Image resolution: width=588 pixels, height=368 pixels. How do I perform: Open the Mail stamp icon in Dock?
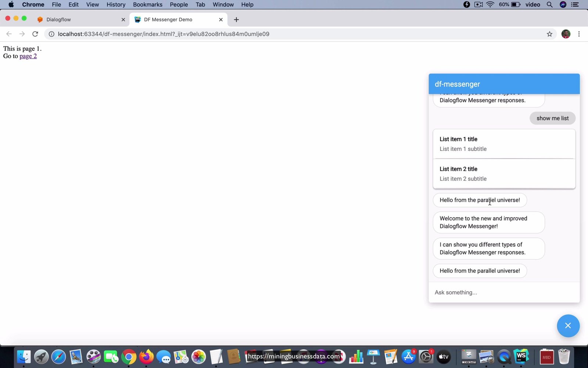[x=76, y=357]
